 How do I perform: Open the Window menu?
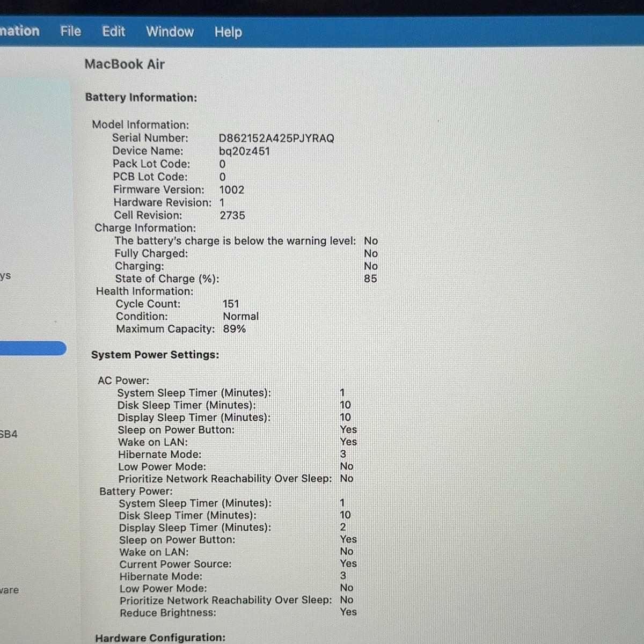click(170, 32)
